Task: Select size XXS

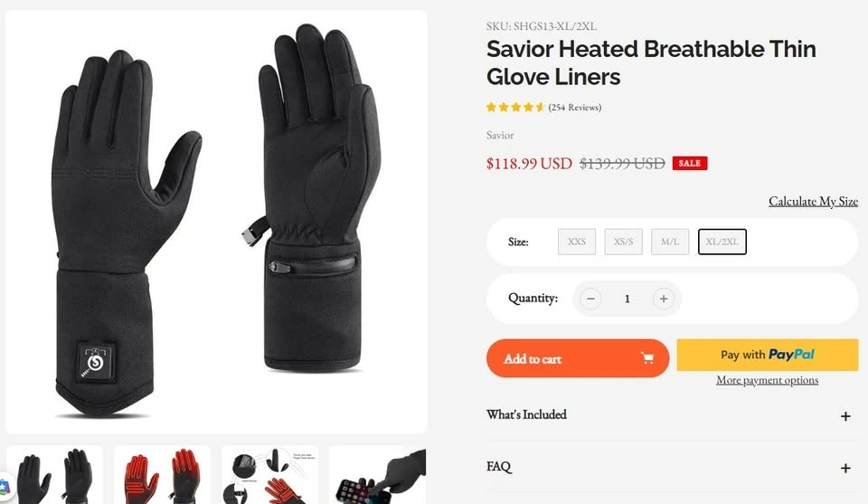Action: (577, 242)
